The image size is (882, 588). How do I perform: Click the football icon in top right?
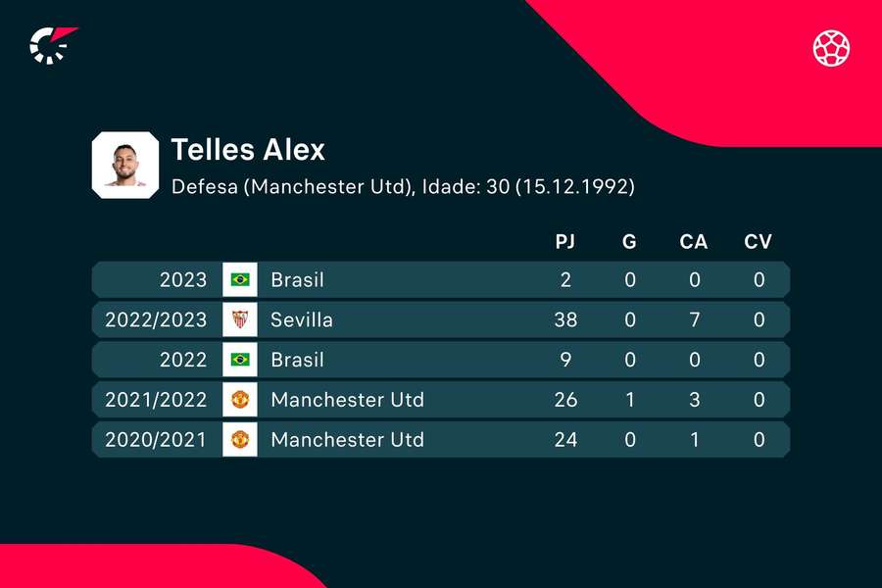(831, 47)
